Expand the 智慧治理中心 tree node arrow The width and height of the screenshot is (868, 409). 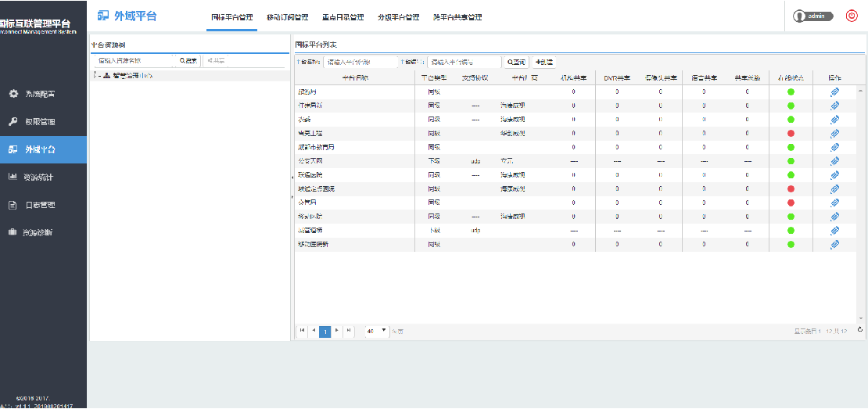(x=95, y=75)
